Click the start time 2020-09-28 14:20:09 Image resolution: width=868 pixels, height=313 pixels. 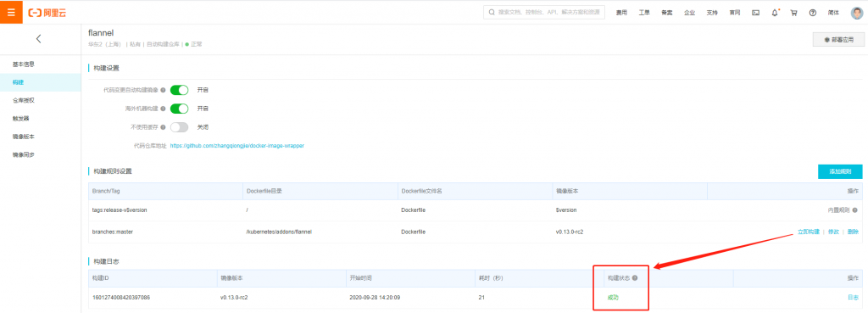(x=375, y=298)
